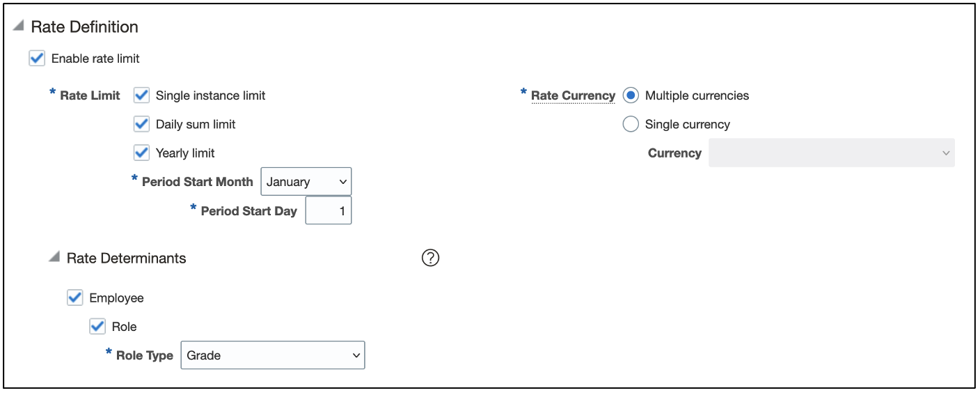Click the Rate Definition heading text
The height and width of the screenshot is (393, 980).
85,26
